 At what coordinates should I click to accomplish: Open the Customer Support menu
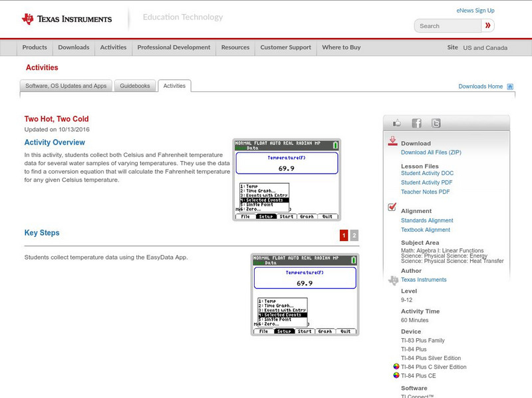286,47
